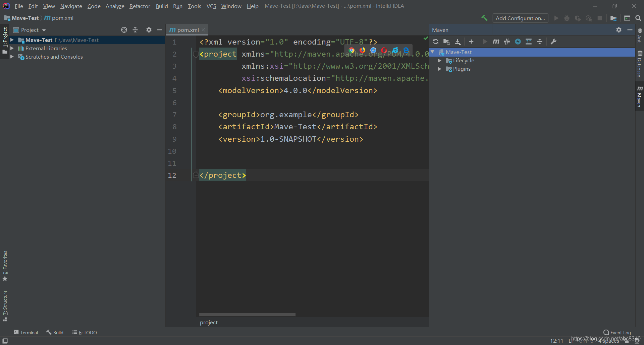Toggle the Structure tool window stripe button
The image size is (644, 345).
[x=5, y=306]
